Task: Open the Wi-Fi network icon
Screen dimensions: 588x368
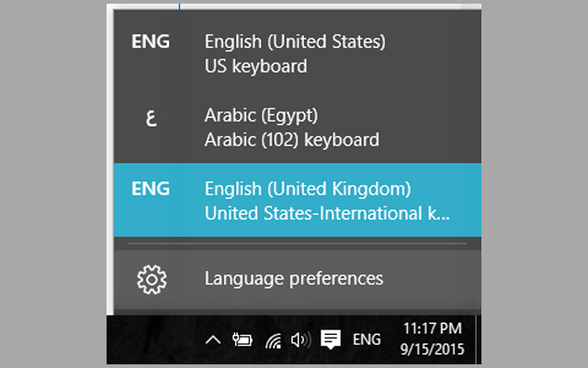Action: click(273, 340)
